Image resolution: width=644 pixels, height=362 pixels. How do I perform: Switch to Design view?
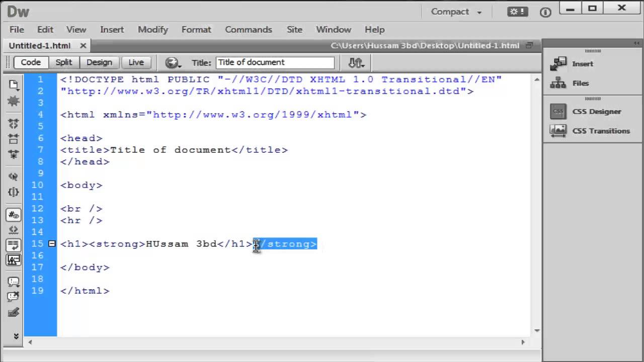pyautogui.click(x=99, y=62)
